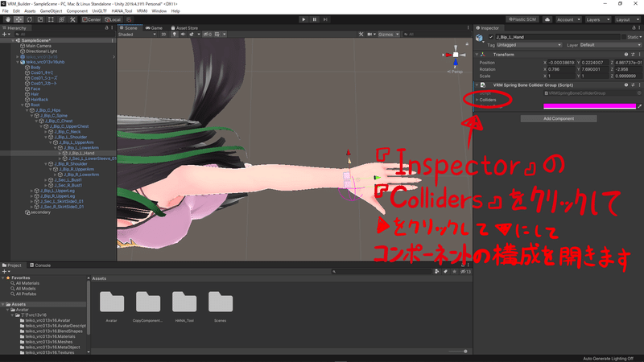Start Play mode
This screenshot has height=362, width=644.
(x=303, y=19)
